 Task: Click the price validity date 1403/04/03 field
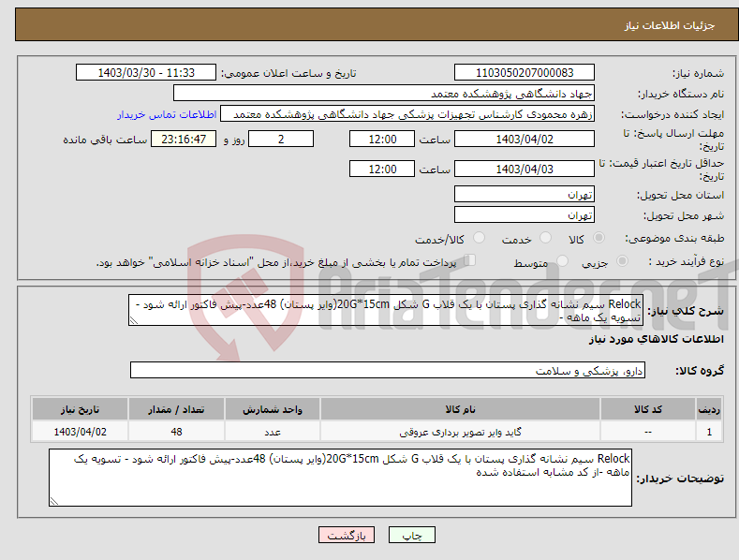(x=525, y=169)
